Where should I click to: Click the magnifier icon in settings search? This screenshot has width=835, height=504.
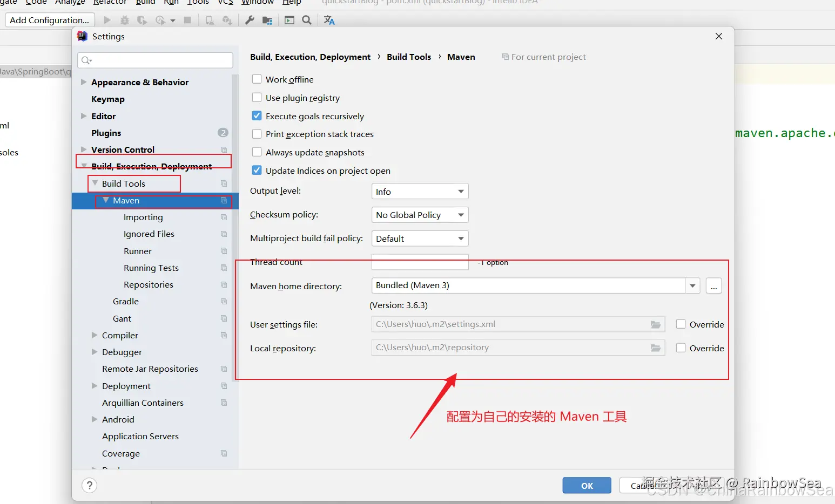click(86, 60)
